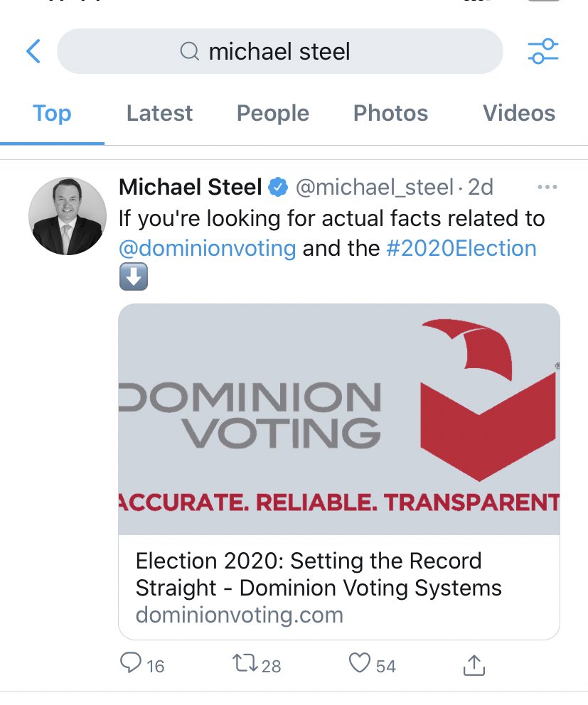
Task: Tap the back arrow icon
Action: pyautogui.click(x=33, y=51)
